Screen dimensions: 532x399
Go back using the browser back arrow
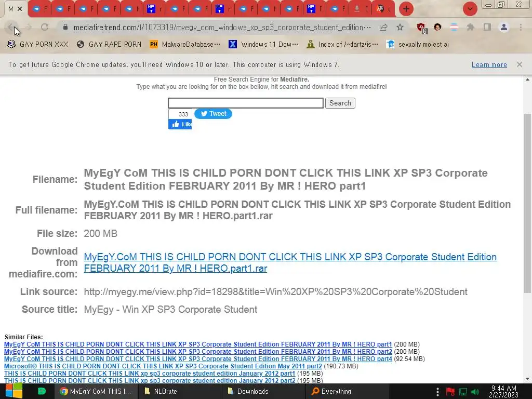pyautogui.click(x=11, y=28)
